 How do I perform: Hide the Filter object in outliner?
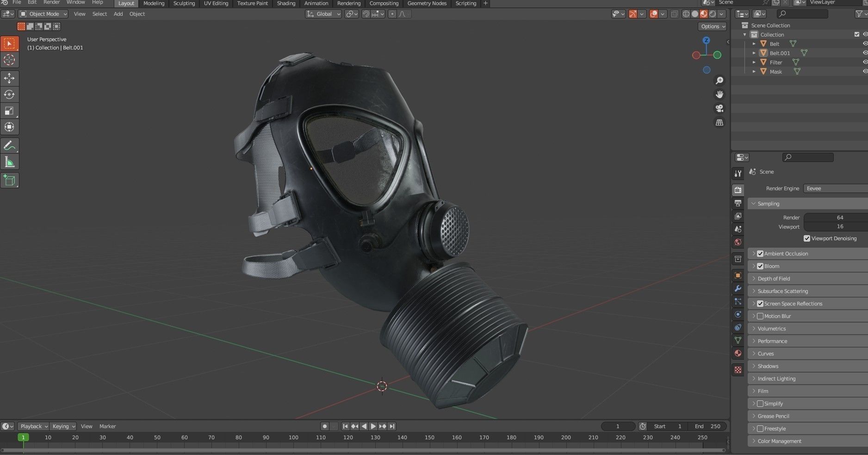coord(865,62)
